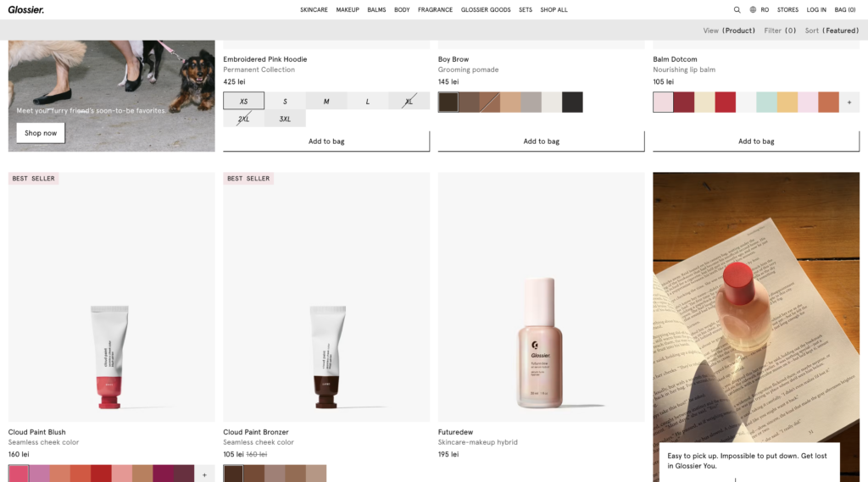
Task: Select the grey Boy Brow shade
Action: click(x=531, y=102)
